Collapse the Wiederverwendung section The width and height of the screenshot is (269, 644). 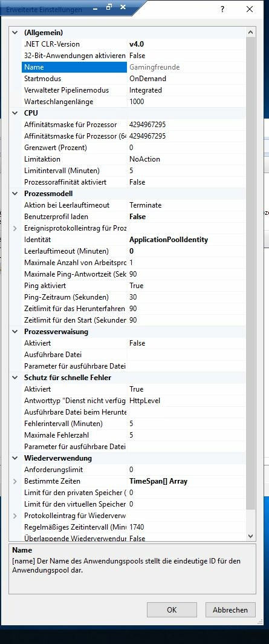[x=15, y=458]
